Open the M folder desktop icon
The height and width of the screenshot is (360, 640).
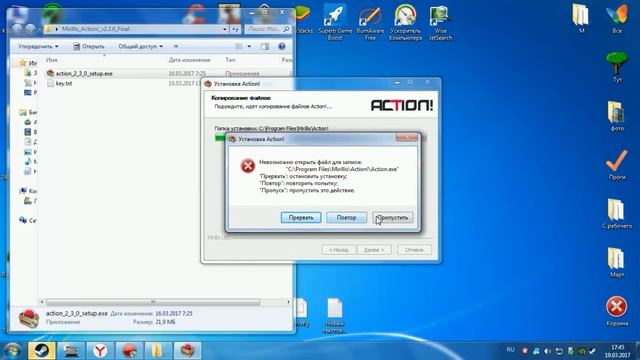click(580, 18)
